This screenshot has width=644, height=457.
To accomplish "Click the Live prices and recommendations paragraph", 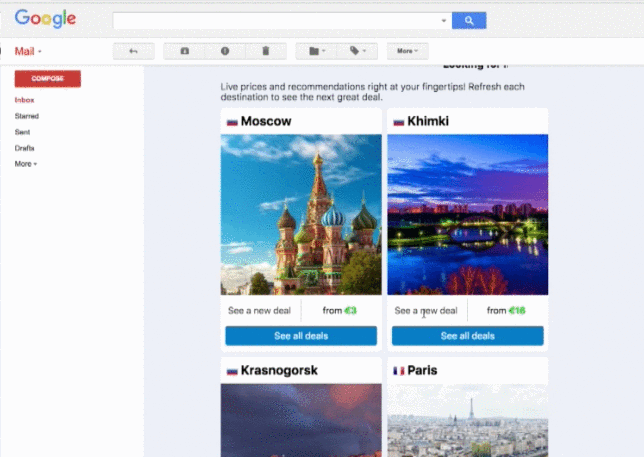I will coord(373,92).
